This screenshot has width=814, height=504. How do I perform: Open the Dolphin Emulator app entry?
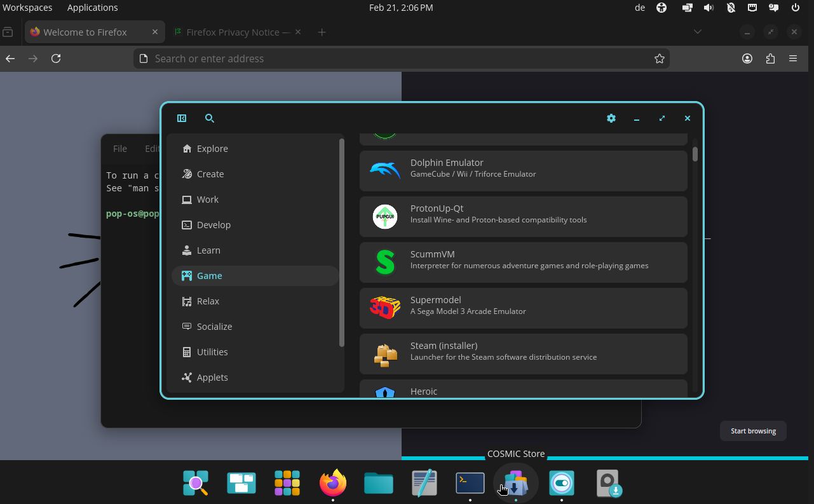523,170
